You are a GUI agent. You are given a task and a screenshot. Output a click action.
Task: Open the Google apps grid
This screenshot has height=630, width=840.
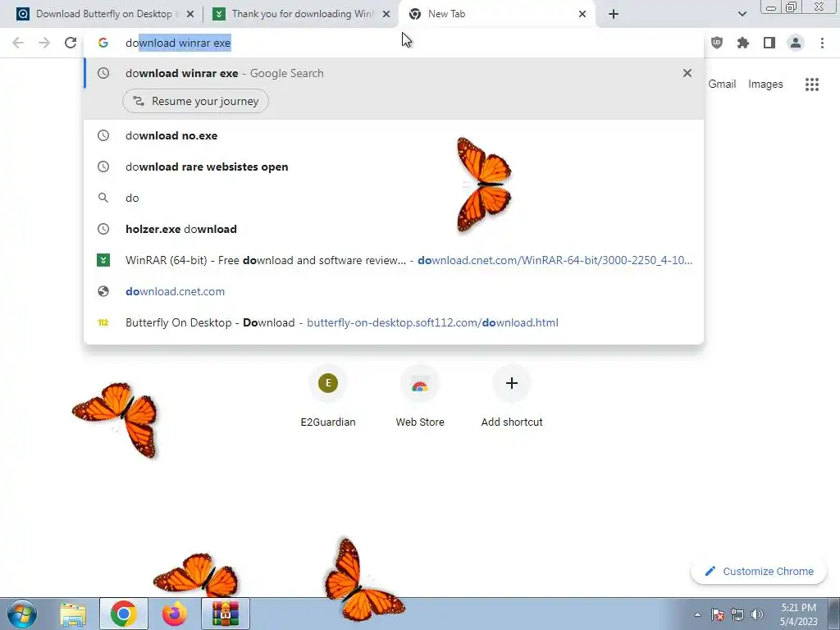(x=812, y=84)
